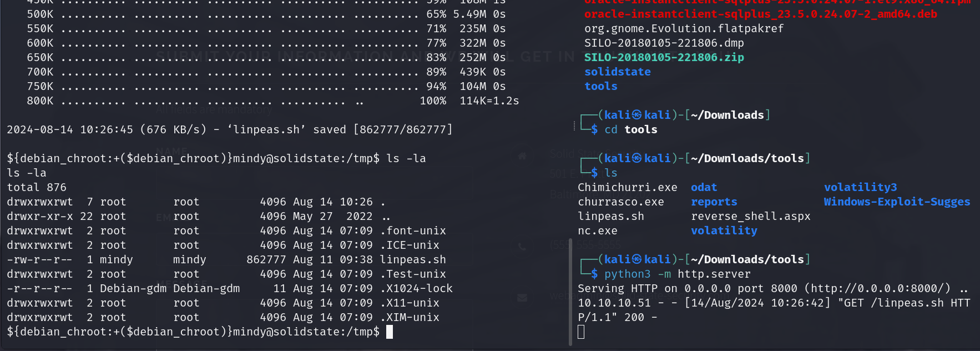
Task: Click the hollow cursor in right terminal pane
Action: (x=581, y=332)
